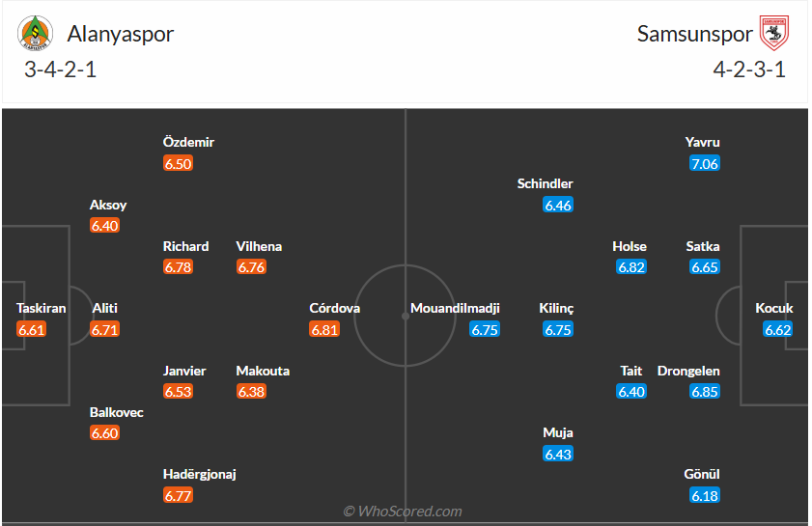Select player Mouandilmadji on the pitch
812x526 pixels.
(455, 308)
